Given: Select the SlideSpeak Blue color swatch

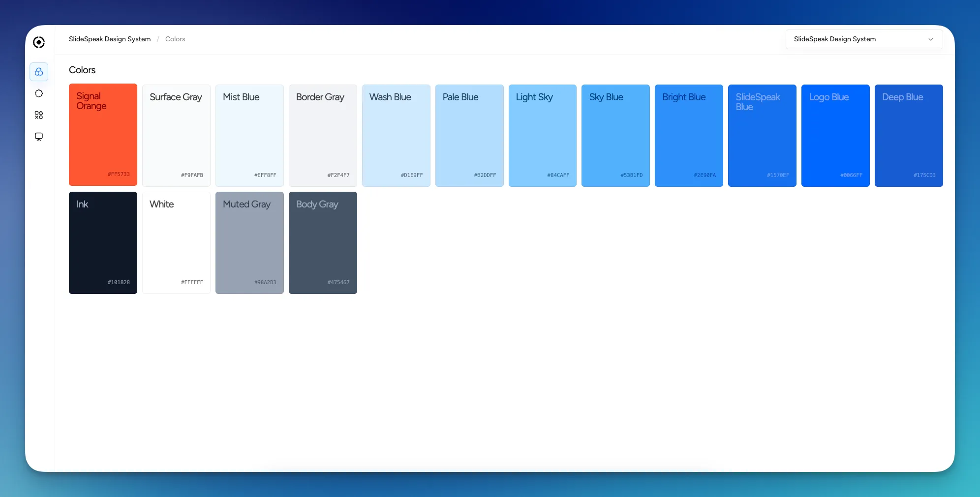Looking at the screenshot, I should [x=762, y=136].
